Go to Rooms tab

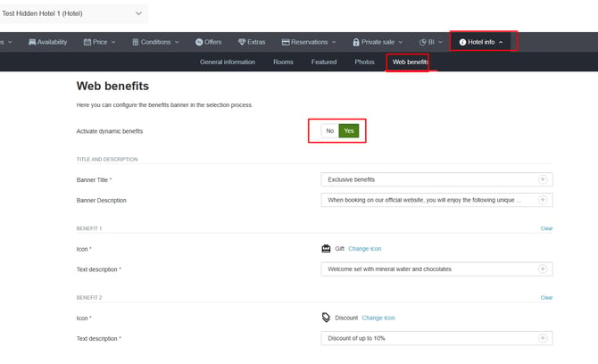point(283,62)
